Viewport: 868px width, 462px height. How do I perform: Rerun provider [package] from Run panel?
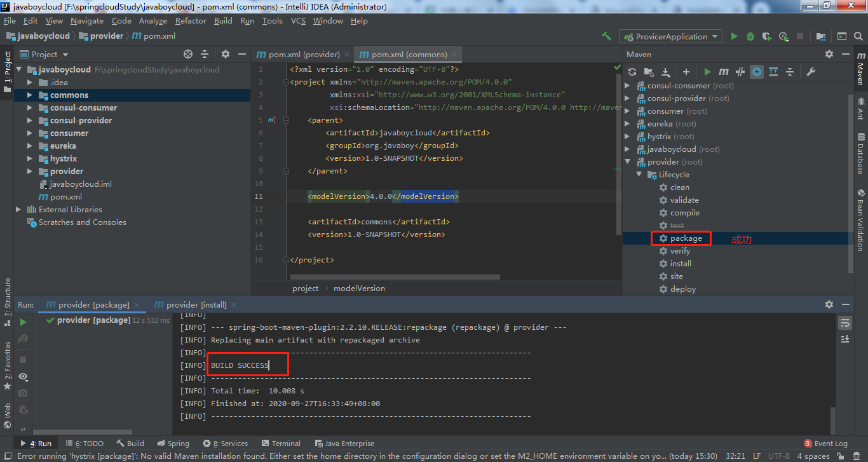[x=24, y=322]
